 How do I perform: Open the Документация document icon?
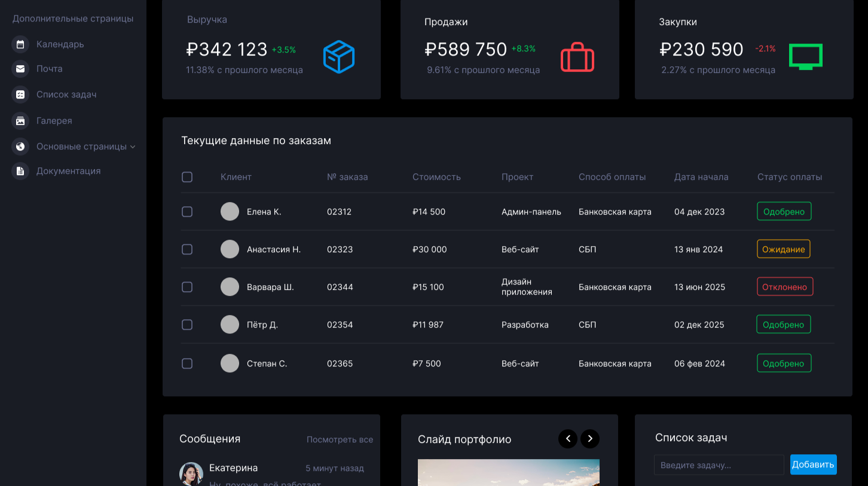pyautogui.click(x=20, y=171)
